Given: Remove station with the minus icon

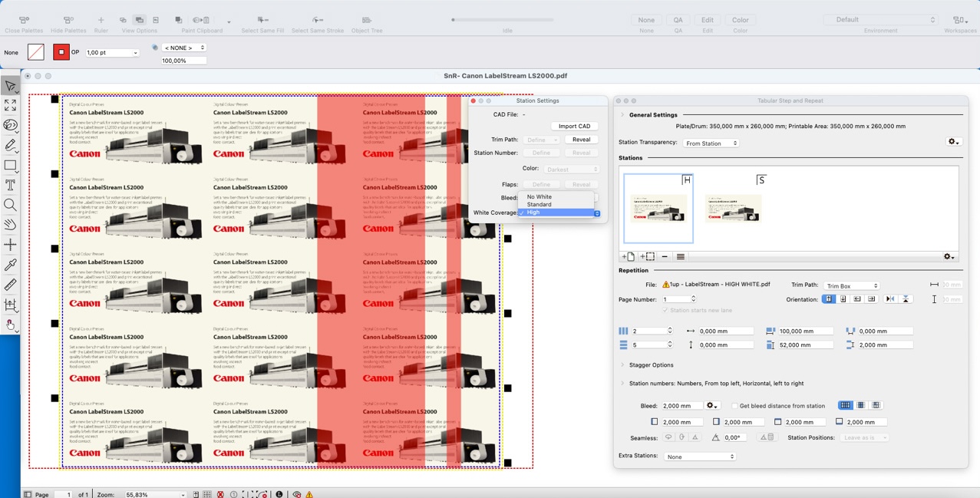Looking at the screenshot, I should pyautogui.click(x=665, y=256).
